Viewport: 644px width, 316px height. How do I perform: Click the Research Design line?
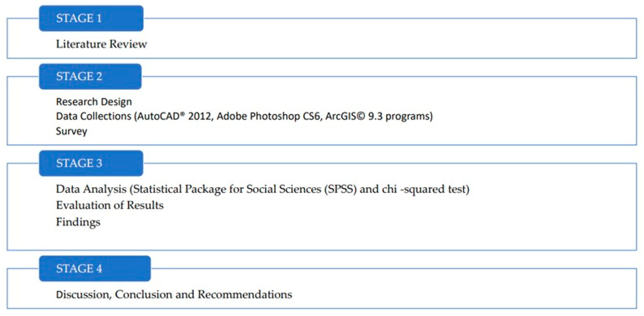94,102
